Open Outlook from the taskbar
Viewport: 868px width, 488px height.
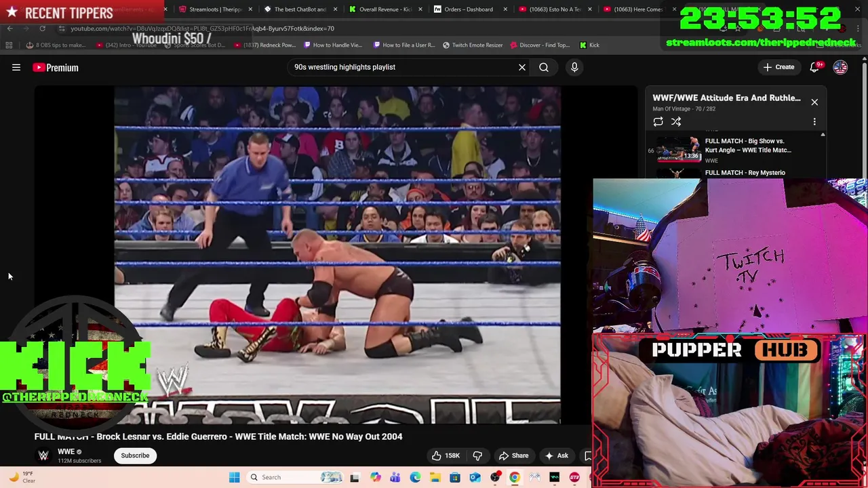coord(475,477)
